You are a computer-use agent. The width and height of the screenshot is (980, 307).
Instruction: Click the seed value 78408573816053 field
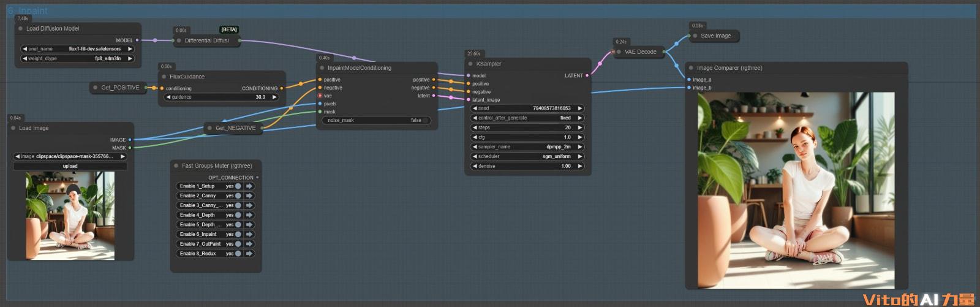[x=527, y=108]
